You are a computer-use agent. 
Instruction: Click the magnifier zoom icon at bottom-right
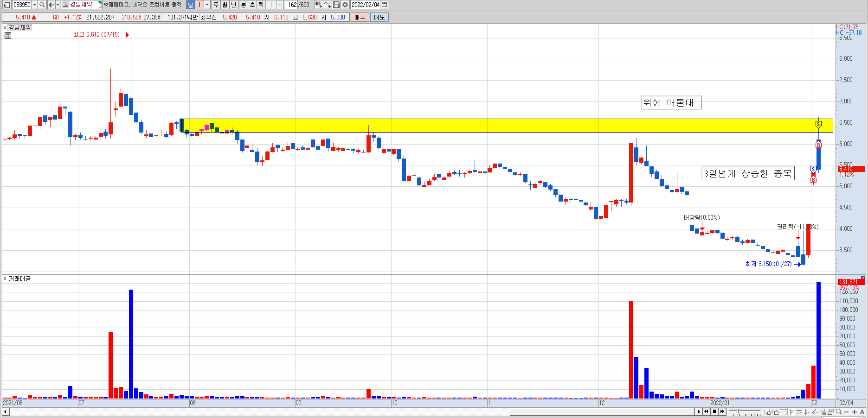[839, 412]
